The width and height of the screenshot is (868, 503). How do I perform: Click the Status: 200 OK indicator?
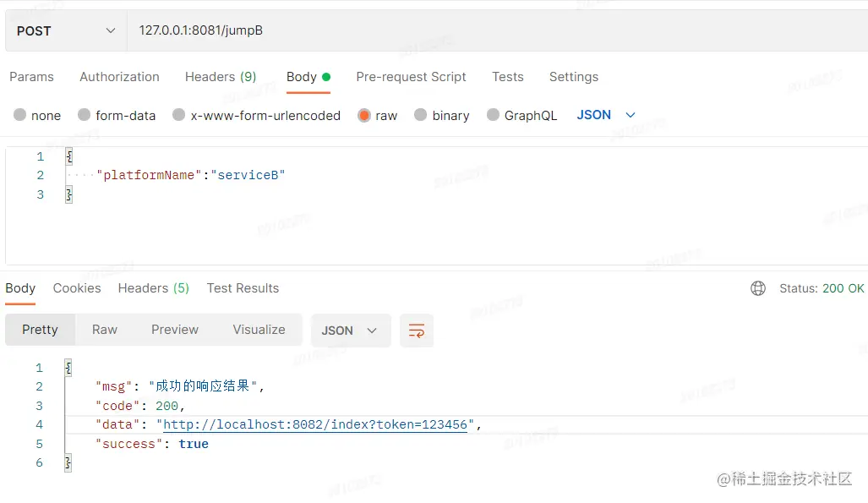coord(822,288)
